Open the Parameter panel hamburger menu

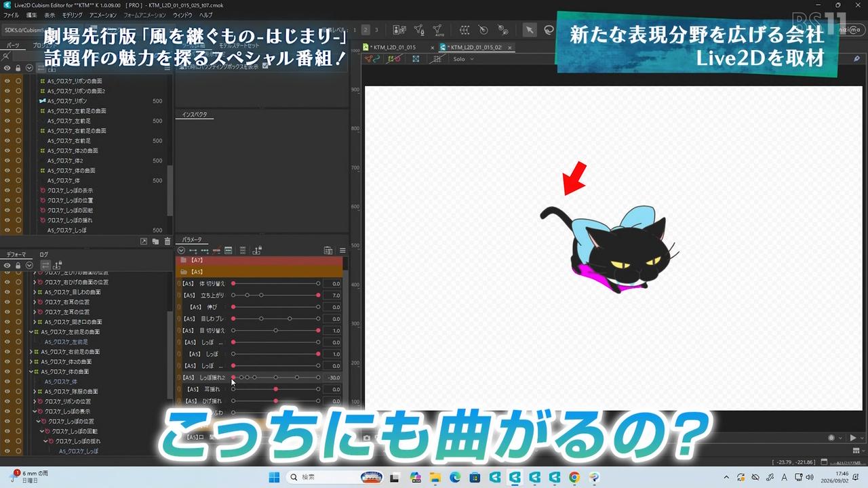342,250
